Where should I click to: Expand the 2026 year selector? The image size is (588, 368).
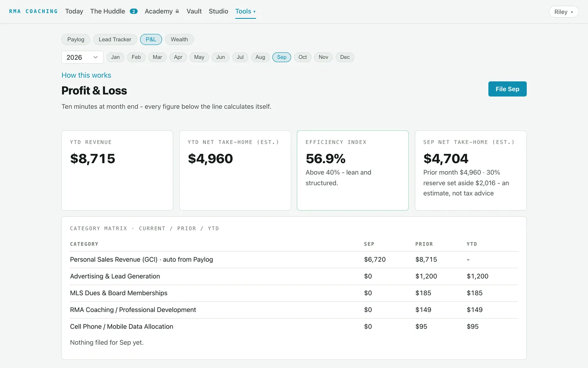coord(82,57)
